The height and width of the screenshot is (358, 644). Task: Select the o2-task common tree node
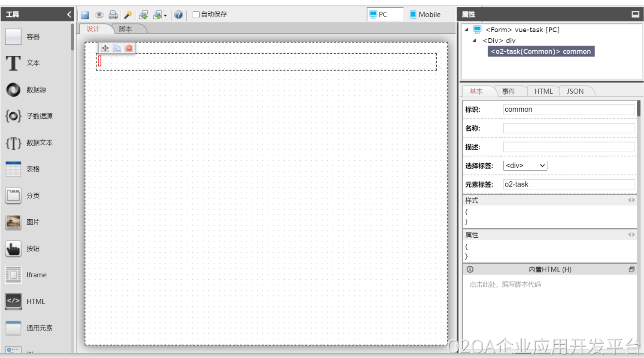[541, 52]
